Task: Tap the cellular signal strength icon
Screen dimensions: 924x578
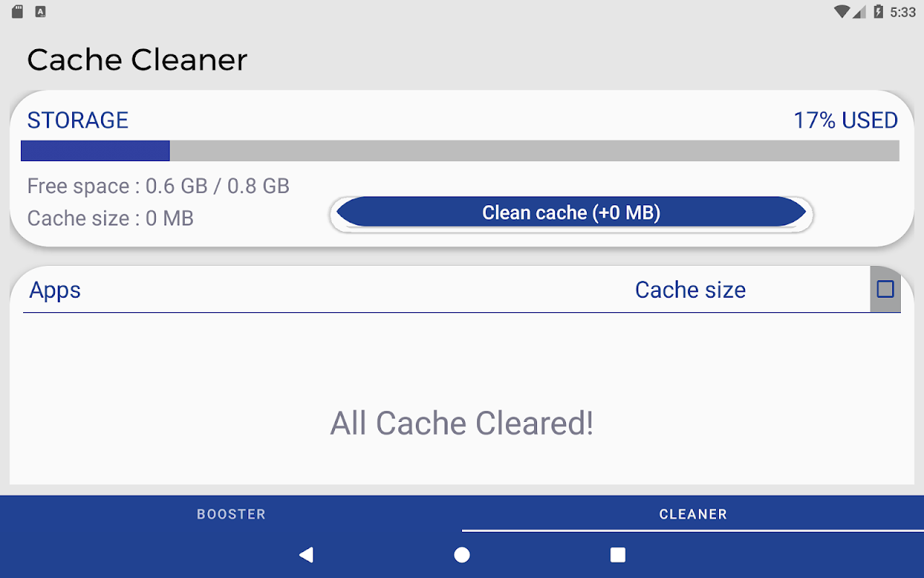Action: point(859,12)
